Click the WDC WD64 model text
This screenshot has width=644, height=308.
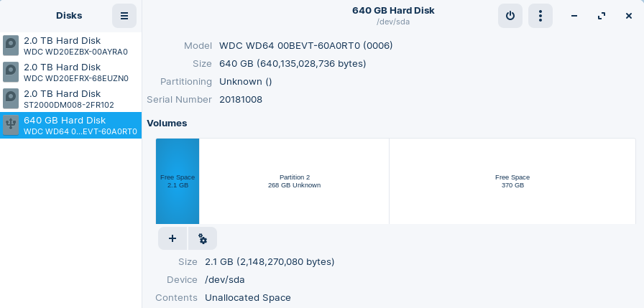coord(306,45)
